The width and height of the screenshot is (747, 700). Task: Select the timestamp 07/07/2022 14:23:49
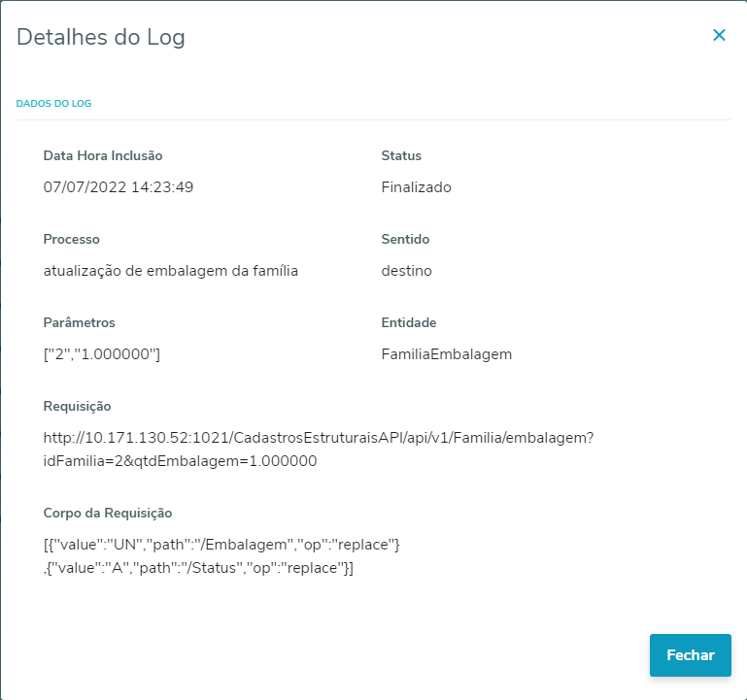(119, 187)
